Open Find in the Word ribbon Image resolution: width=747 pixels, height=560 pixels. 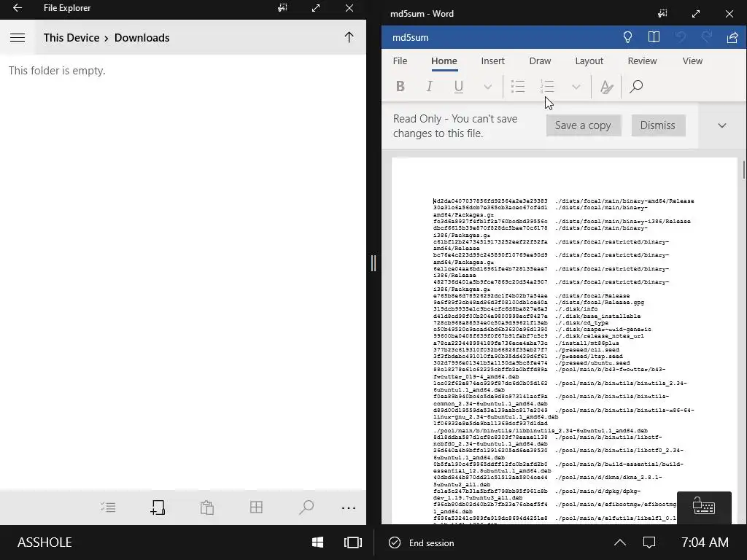point(636,87)
